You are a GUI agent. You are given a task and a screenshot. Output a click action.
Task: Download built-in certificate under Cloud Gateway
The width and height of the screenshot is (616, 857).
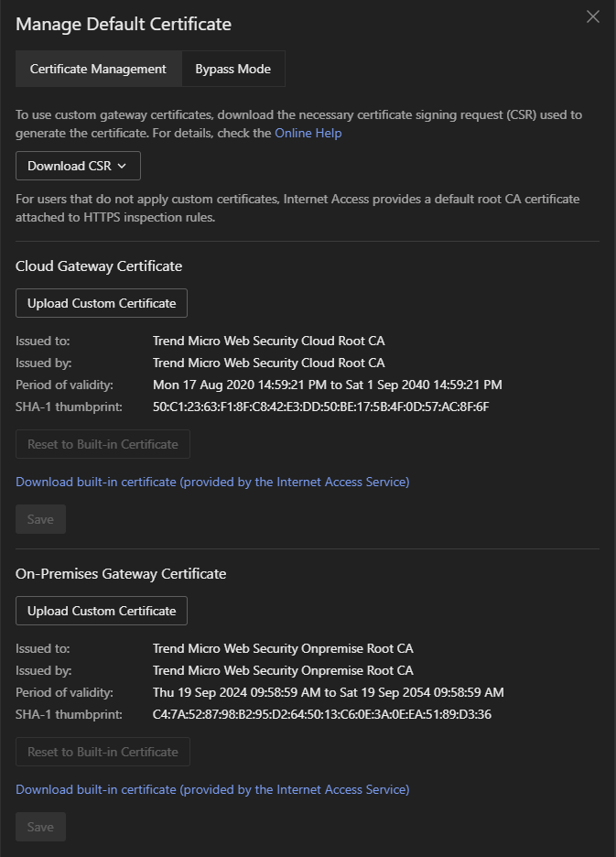coord(212,482)
